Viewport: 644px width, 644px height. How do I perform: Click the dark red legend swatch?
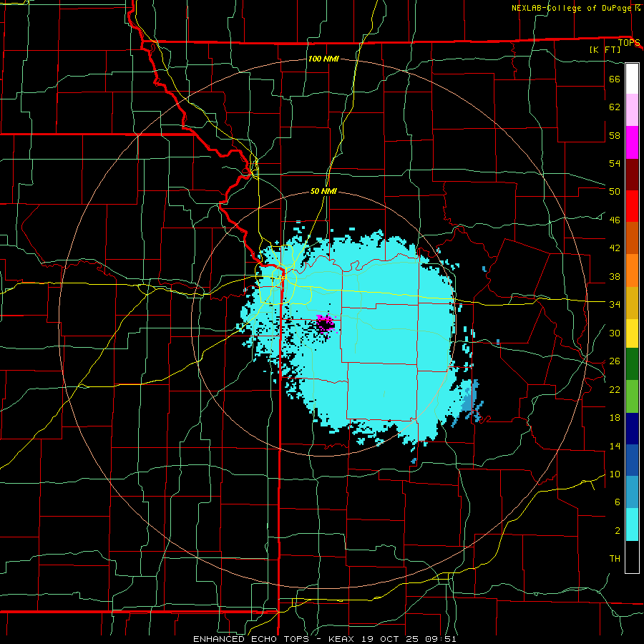pos(632,175)
